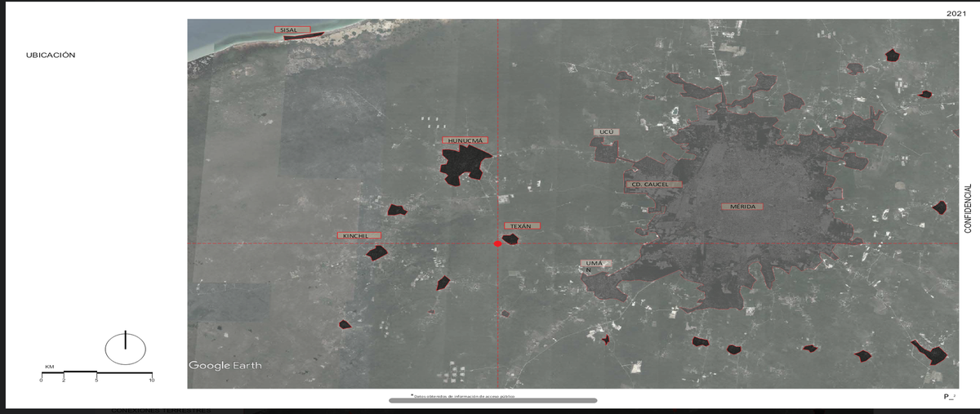Click the KINCHIL label box
This screenshot has width=980, height=414.
coord(359,236)
